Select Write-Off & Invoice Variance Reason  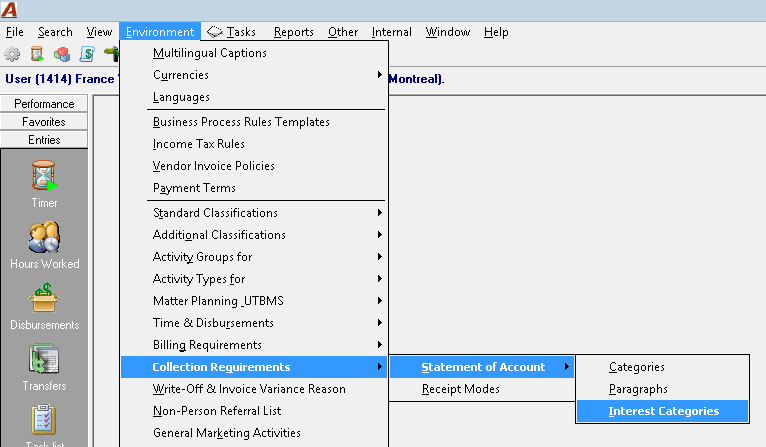(254, 389)
